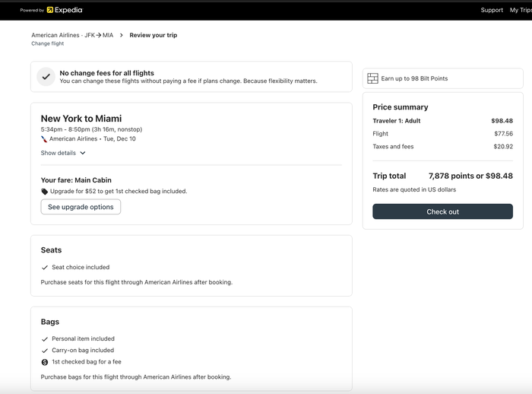Image resolution: width=532 pixels, height=394 pixels.
Task: Click the dollar icon by 1st checked bag
Action: 44,362
